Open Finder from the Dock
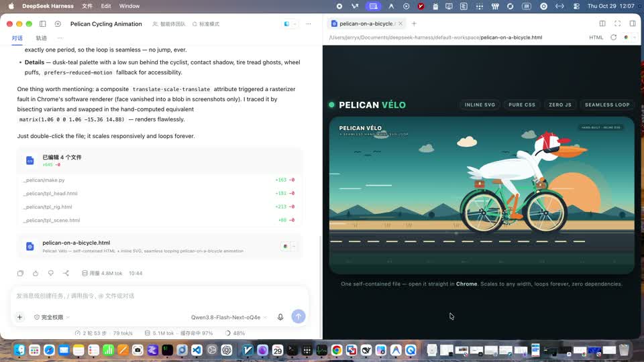 click(x=19, y=350)
